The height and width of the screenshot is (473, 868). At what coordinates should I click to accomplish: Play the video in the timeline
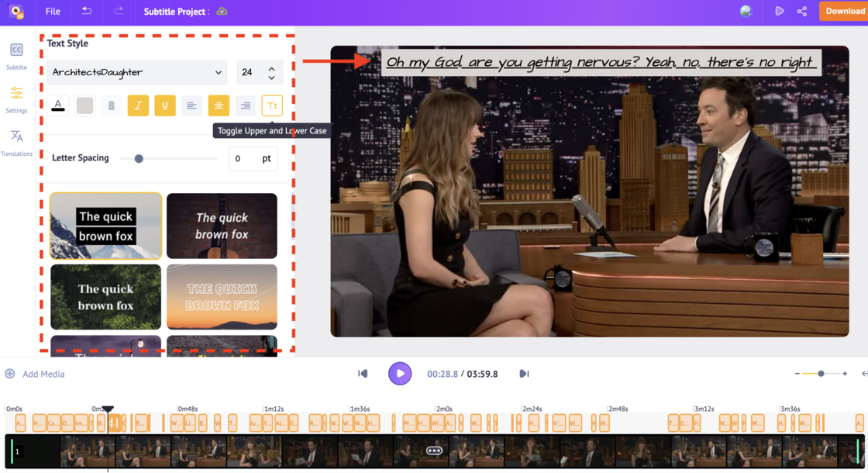click(400, 373)
